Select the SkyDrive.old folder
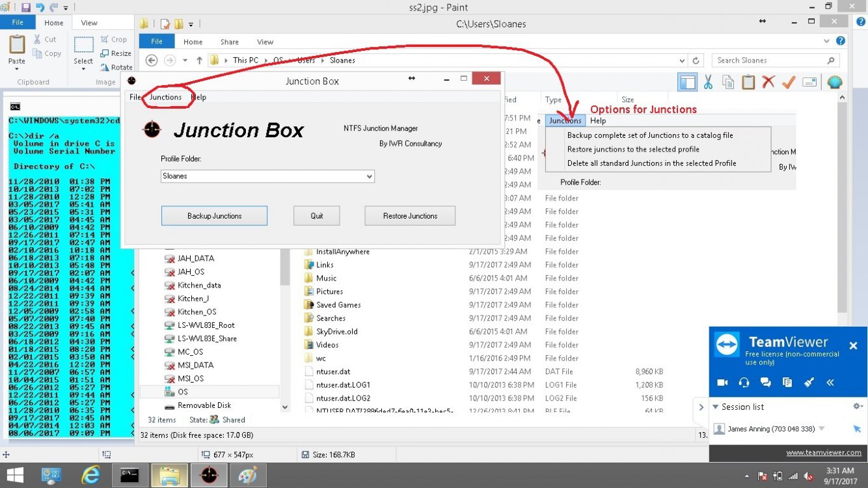 tap(336, 331)
